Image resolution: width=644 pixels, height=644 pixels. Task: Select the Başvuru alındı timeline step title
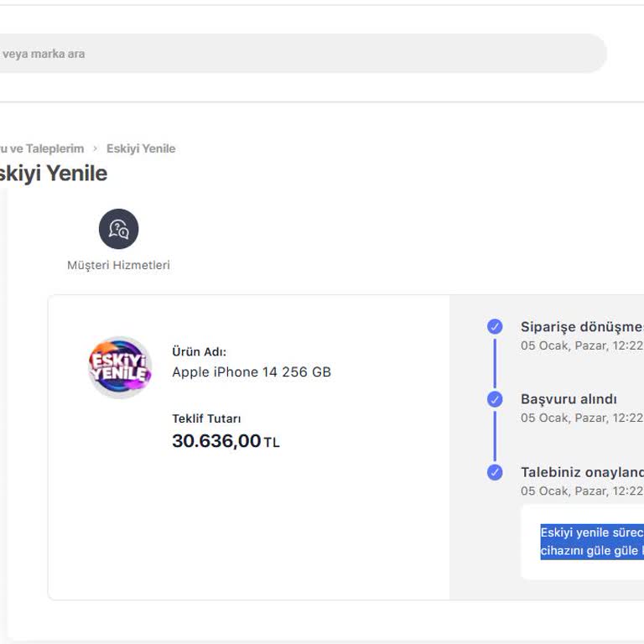tap(569, 399)
